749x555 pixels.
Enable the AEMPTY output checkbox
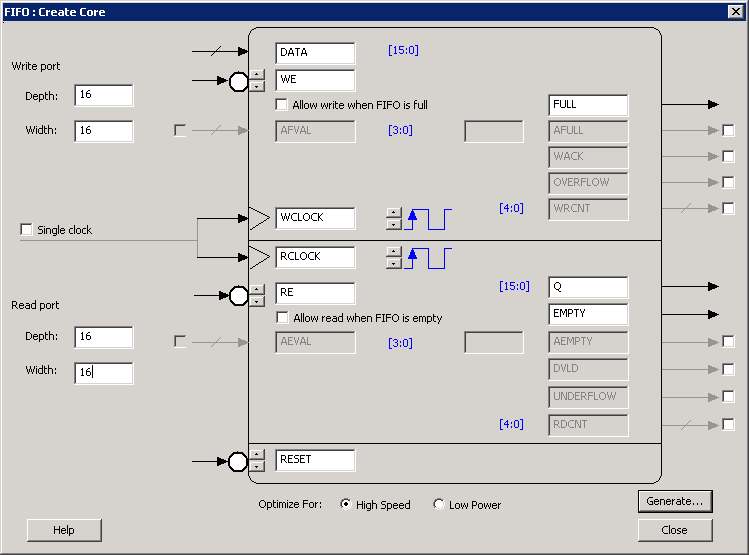728,342
